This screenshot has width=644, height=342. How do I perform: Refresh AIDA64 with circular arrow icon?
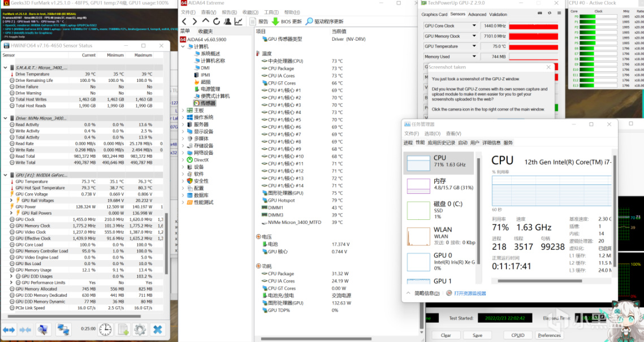point(217,21)
